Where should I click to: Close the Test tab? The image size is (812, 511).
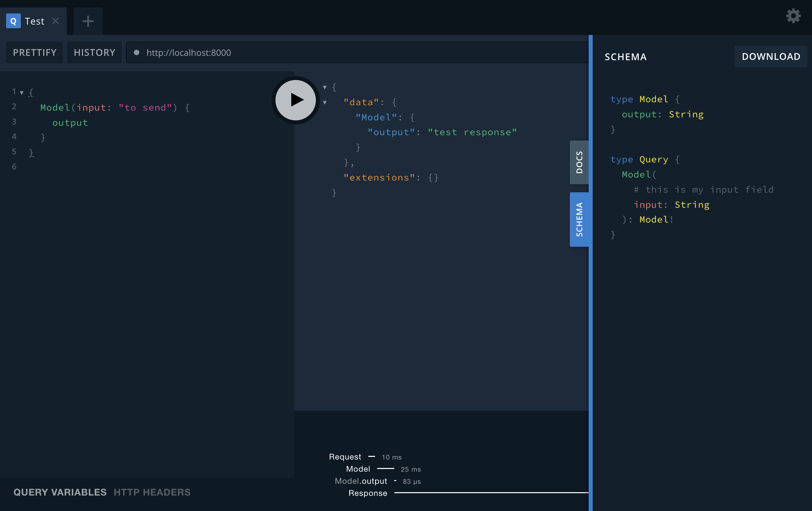[x=56, y=21]
